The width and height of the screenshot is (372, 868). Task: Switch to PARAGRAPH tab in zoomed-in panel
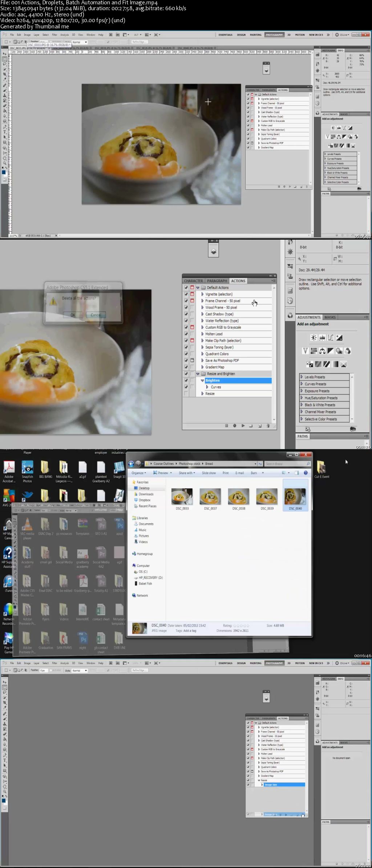tap(217, 281)
